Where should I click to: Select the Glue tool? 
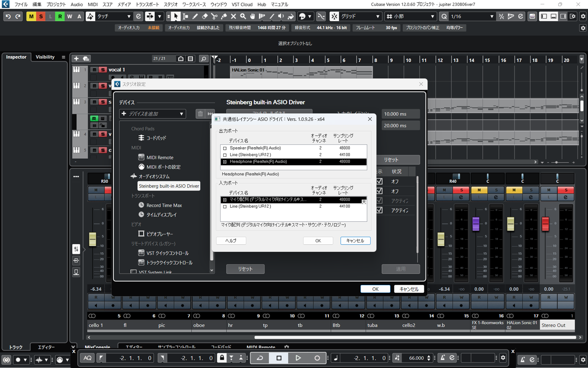[224, 16]
